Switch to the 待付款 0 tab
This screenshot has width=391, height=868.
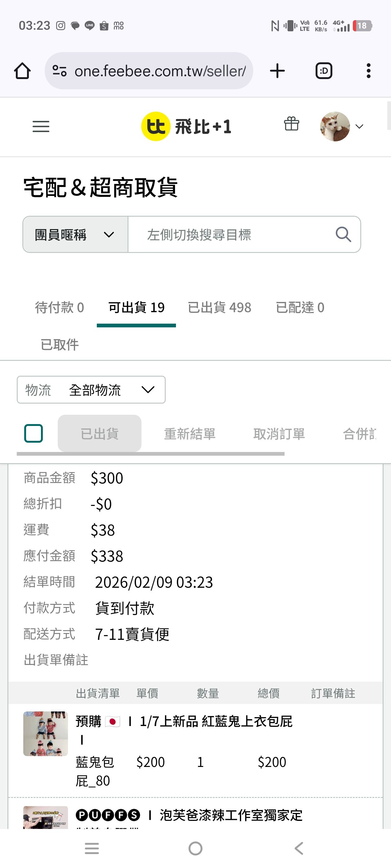[x=59, y=307]
